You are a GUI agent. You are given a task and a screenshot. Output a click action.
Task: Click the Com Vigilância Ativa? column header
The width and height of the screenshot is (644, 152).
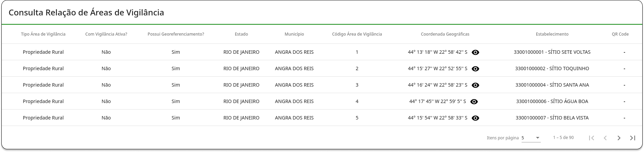tap(106, 34)
